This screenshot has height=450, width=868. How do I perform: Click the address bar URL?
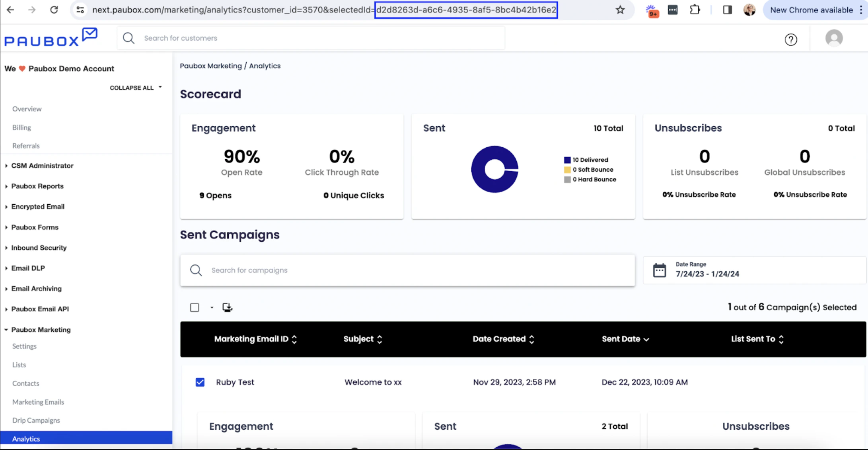click(324, 10)
